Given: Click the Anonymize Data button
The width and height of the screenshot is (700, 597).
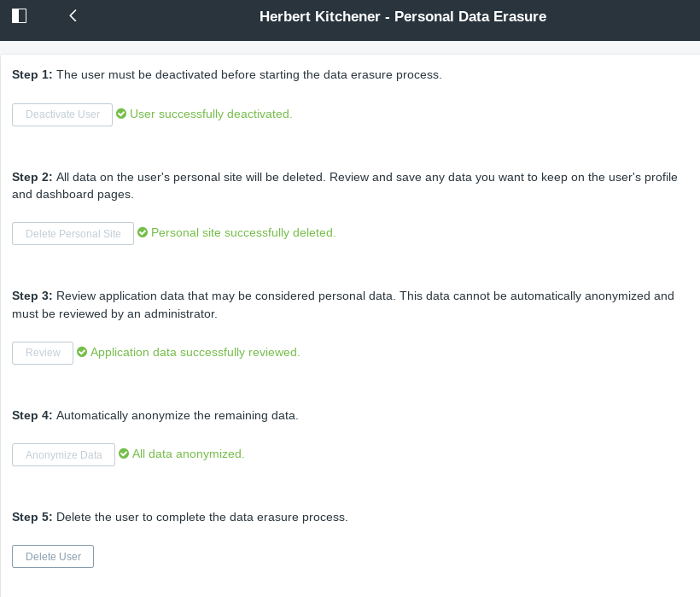Looking at the screenshot, I should pyautogui.click(x=63, y=454).
